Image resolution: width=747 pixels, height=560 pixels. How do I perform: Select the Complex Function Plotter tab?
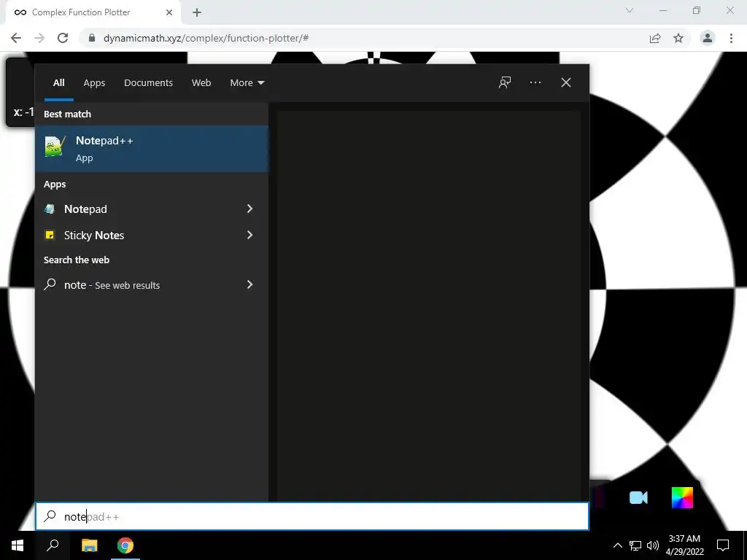coord(93,12)
